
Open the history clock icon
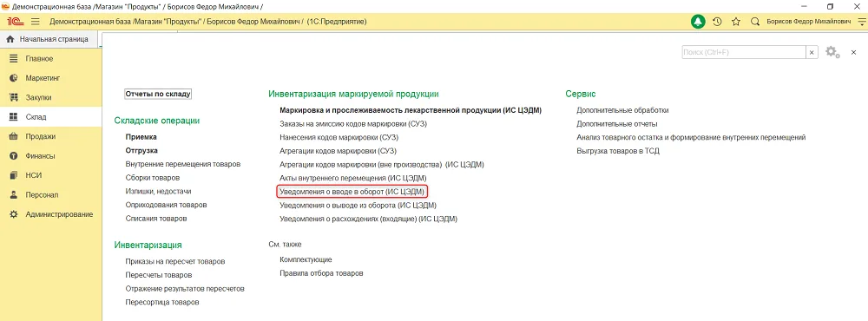(718, 22)
